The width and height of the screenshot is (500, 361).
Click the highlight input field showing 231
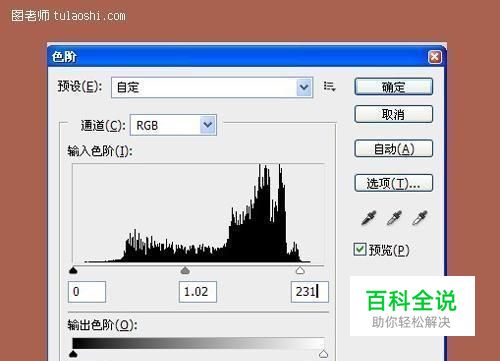point(310,292)
